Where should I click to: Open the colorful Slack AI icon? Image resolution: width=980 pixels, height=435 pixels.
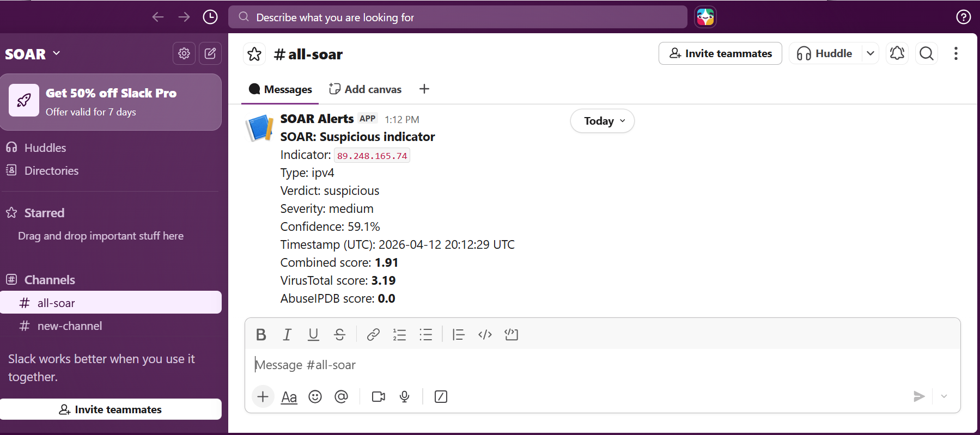point(705,17)
